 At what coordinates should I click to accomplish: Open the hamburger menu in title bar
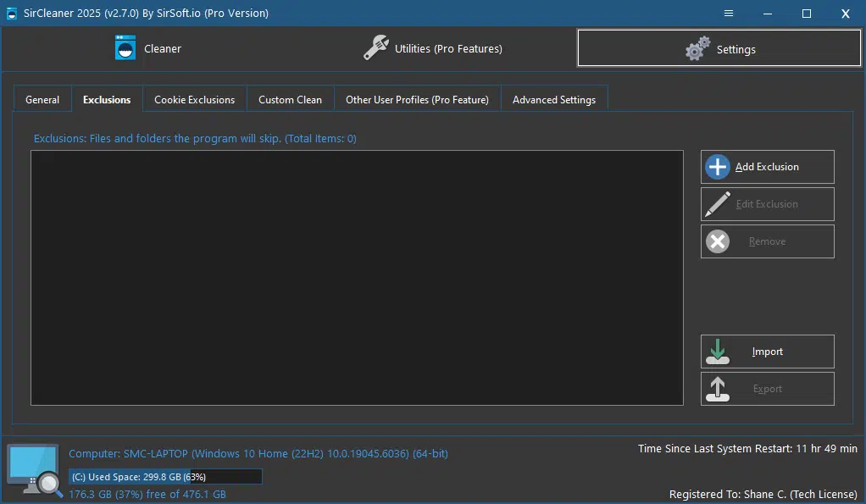pos(729,14)
